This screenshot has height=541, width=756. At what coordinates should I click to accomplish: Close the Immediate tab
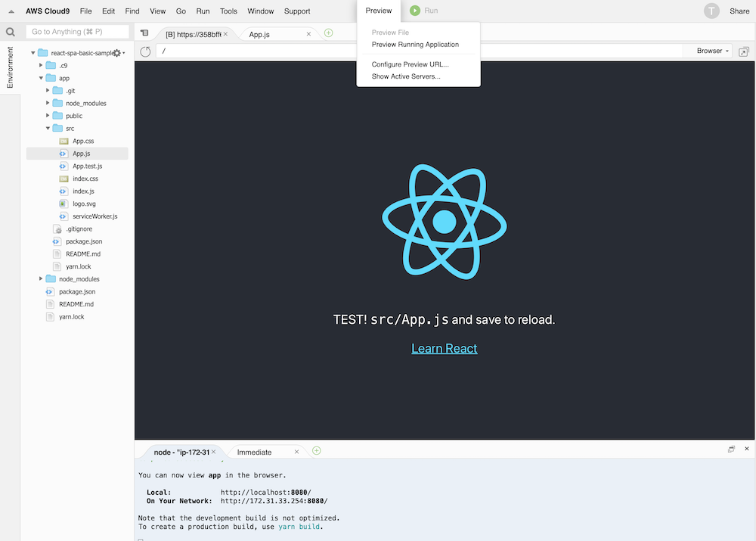[296, 452]
